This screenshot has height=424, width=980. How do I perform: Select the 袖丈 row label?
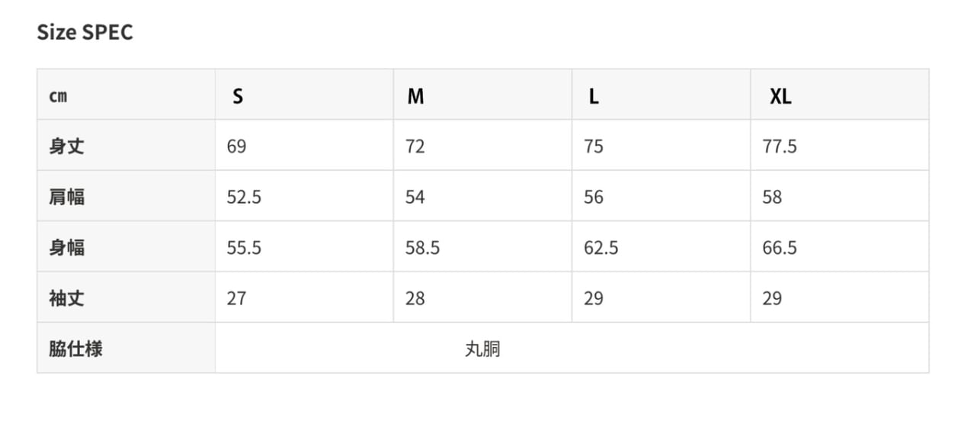point(67,298)
